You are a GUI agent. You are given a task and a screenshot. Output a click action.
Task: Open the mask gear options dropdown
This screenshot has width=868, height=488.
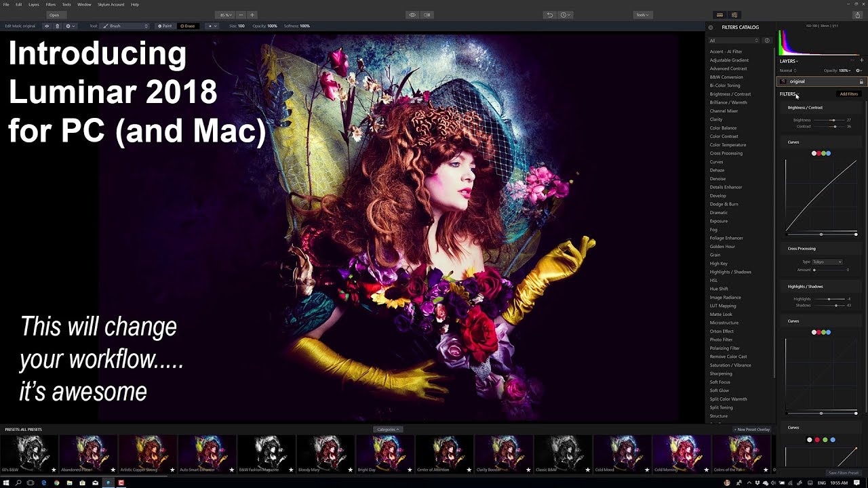69,26
